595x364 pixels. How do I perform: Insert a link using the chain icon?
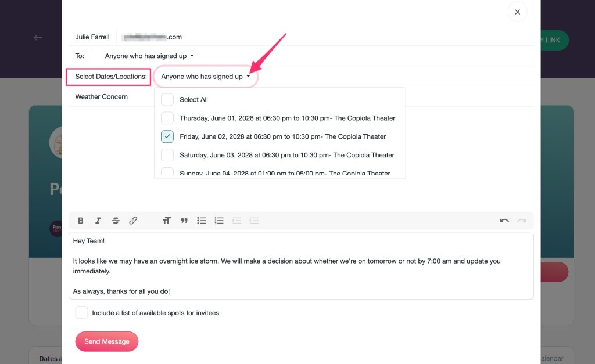133,221
